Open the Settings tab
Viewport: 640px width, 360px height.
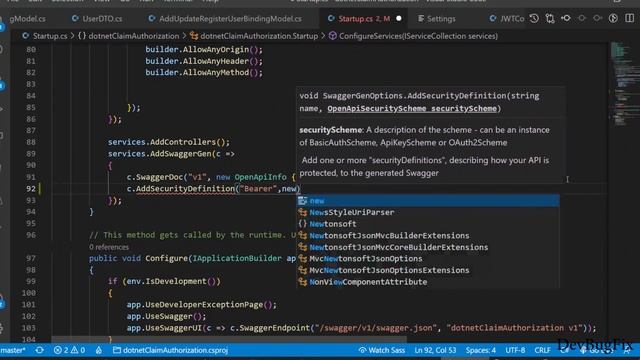tap(437, 19)
